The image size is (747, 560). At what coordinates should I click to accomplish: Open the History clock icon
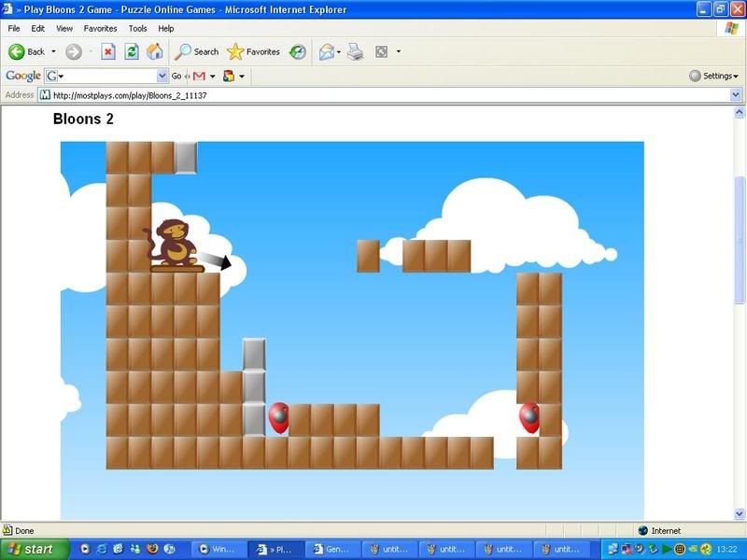pos(298,52)
